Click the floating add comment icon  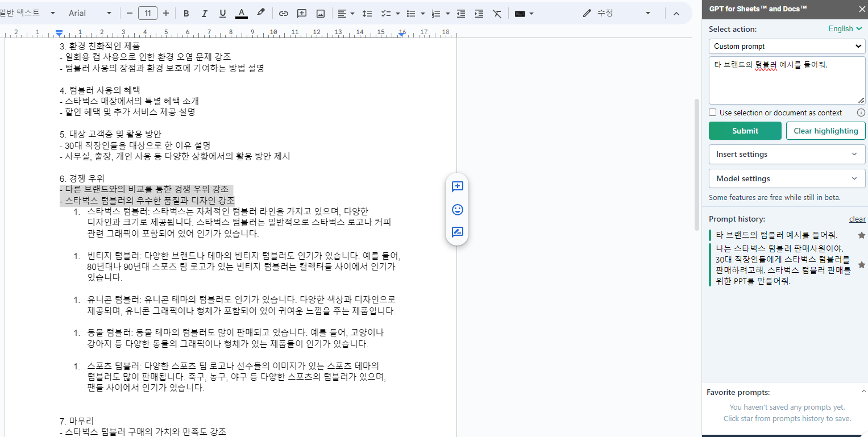pyautogui.click(x=457, y=186)
